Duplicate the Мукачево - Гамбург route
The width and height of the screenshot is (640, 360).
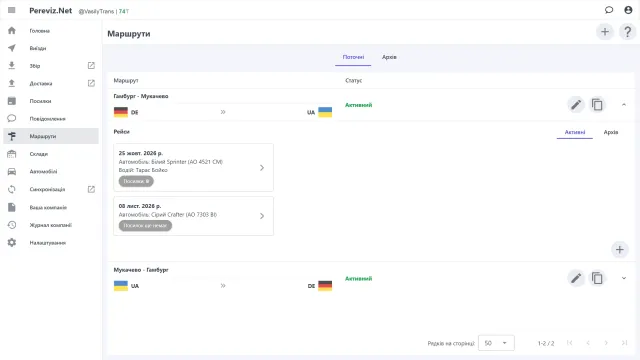(x=597, y=278)
